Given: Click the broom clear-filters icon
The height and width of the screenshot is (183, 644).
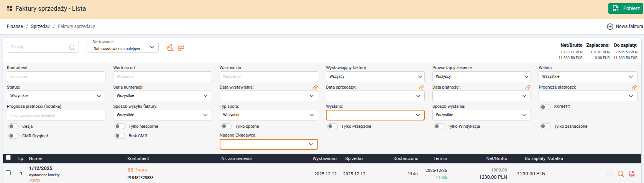Looking at the screenshot, I should [x=170, y=48].
